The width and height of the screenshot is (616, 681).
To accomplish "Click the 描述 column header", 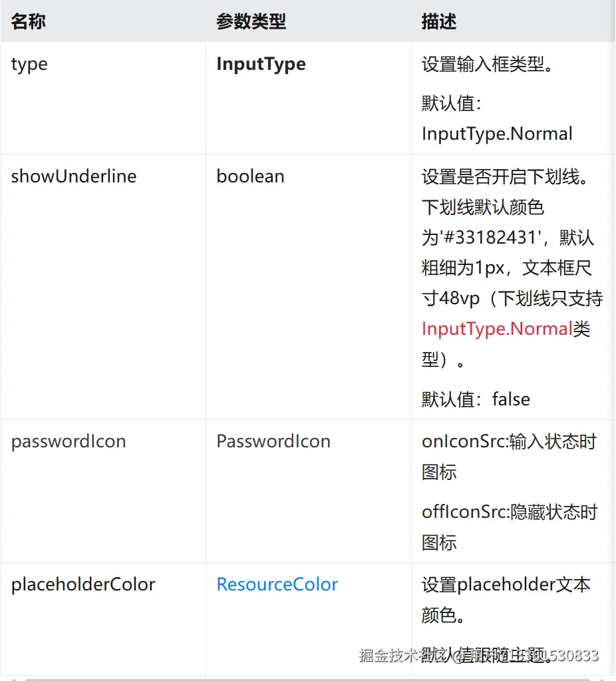I will 439,21.
